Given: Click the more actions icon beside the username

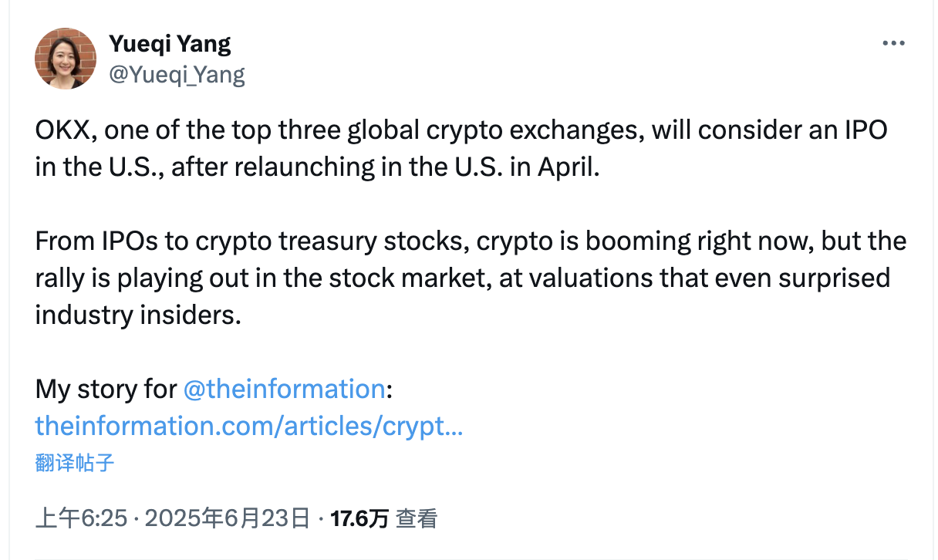Looking at the screenshot, I should [x=893, y=42].
